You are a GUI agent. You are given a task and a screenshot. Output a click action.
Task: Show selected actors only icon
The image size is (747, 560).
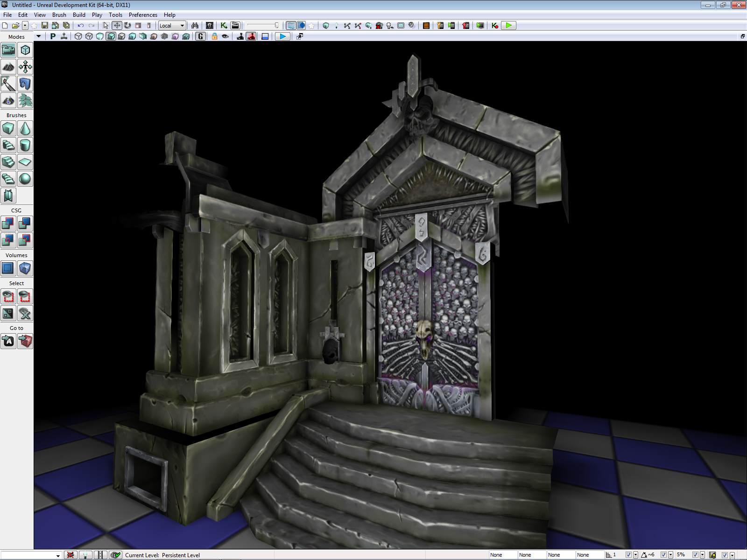[8, 296]
